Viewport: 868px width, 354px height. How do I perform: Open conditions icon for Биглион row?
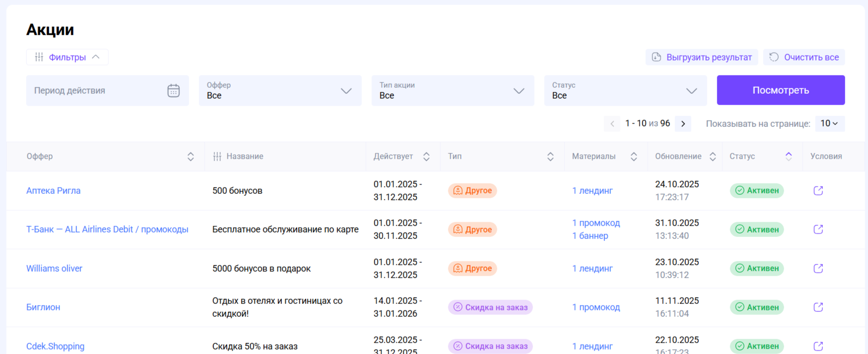click(818, 307)
